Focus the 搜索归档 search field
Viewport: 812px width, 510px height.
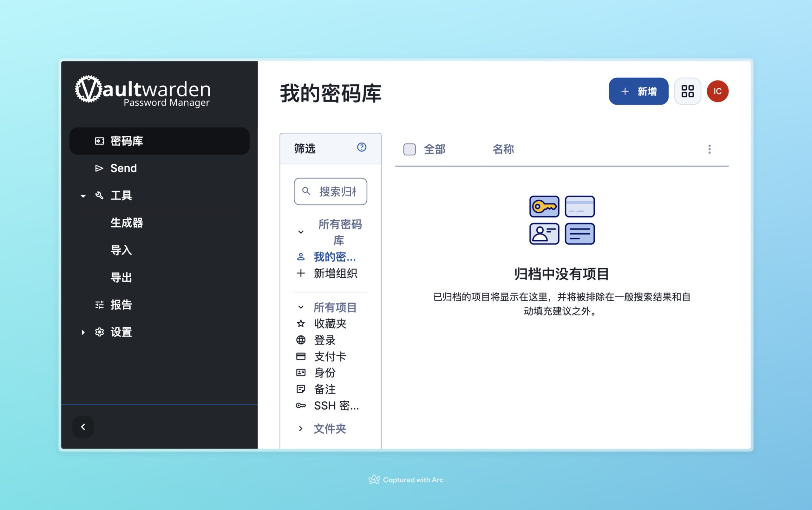coord(331,191)
